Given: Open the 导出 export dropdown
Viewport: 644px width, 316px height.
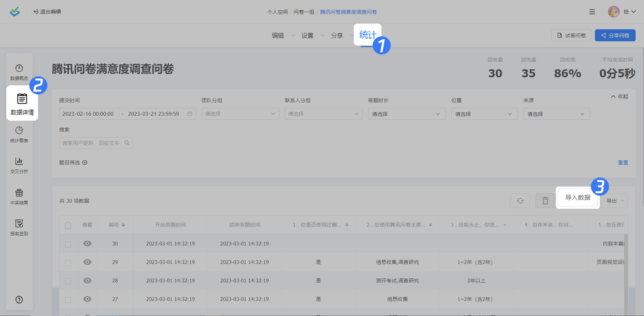Looking at the screenshot, I should tap(614, 201).
